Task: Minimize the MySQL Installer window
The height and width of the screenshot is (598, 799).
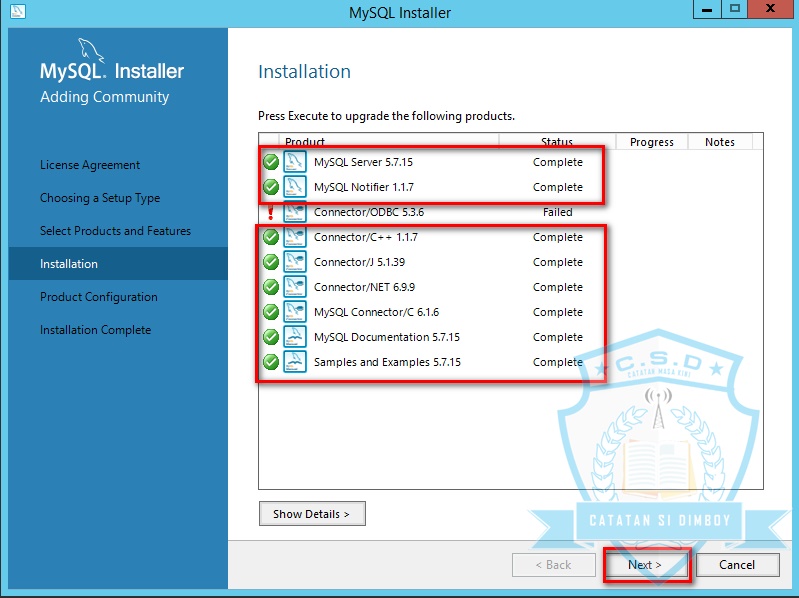Action: (707, 9)
